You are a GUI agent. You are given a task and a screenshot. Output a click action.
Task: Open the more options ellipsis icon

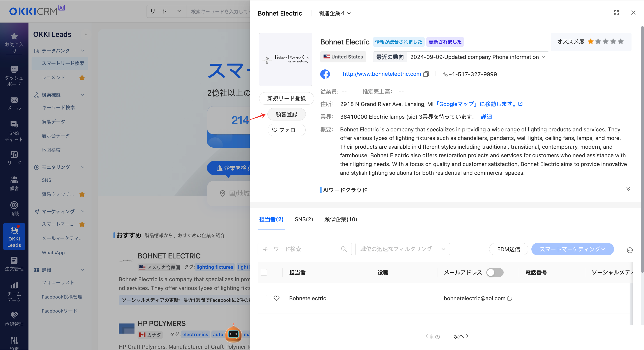tap(630, 250)
